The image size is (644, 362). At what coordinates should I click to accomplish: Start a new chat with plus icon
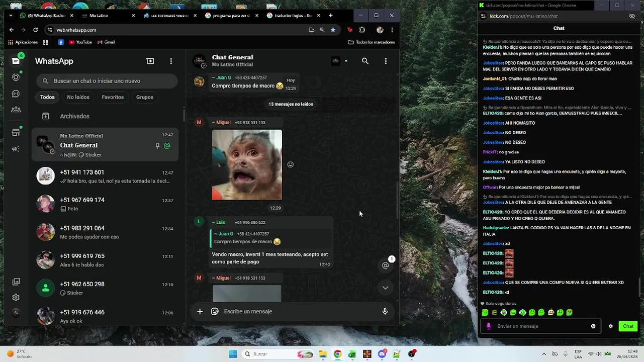pyautogui.click(x=150, y=61)
